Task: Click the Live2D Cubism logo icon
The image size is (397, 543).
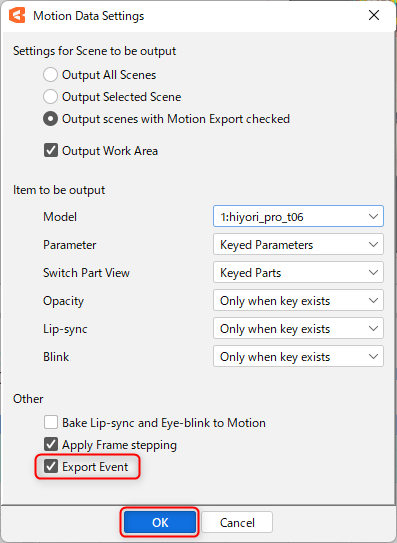Action: [17, 16]
